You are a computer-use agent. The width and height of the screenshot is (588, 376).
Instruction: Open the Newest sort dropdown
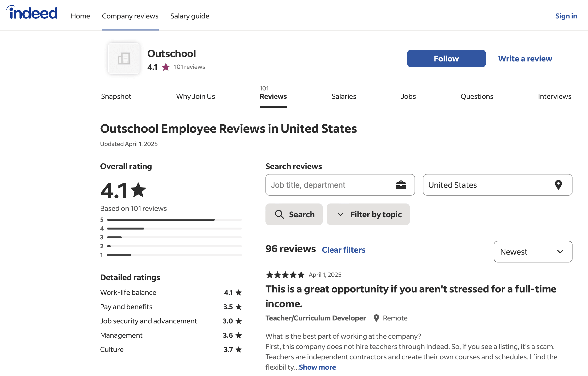[x=533, y=252]
